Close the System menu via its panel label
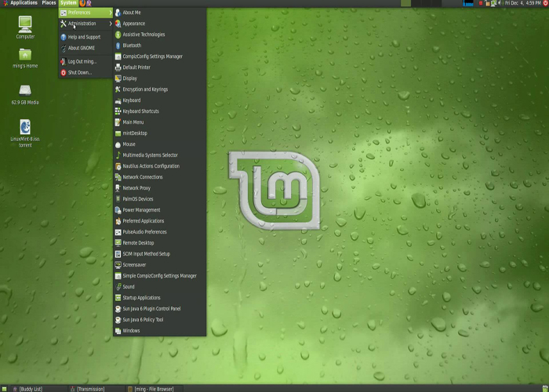The height and width of the screenshot is (392, 549). [x=68, y=3]
